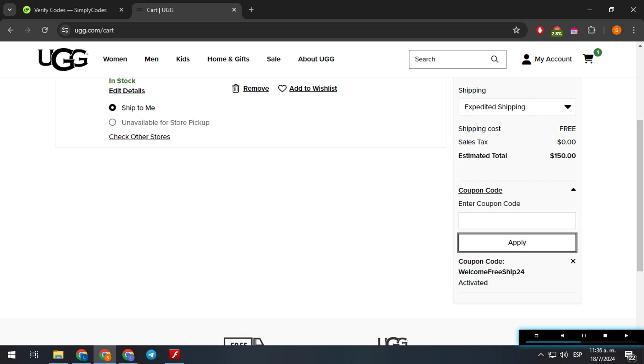Click Add to Wishlist link
Screen dimensions: 644x364
click(313, 89)
